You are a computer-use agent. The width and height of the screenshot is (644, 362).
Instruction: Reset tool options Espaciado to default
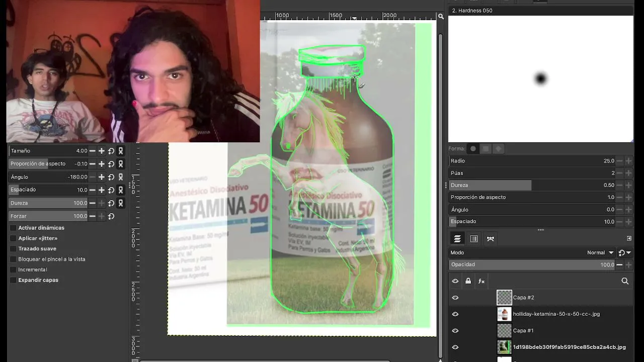pos(111,190)
